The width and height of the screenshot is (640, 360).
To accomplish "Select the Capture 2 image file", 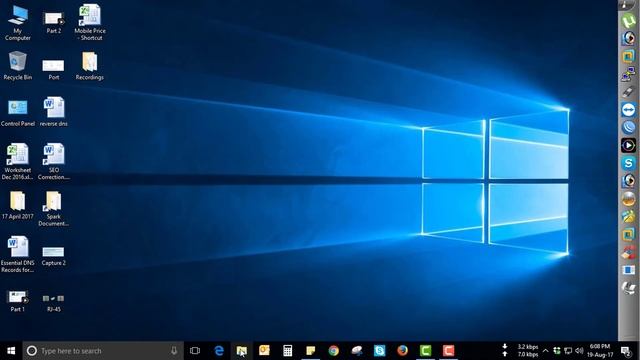I will (x=53, y=256).
